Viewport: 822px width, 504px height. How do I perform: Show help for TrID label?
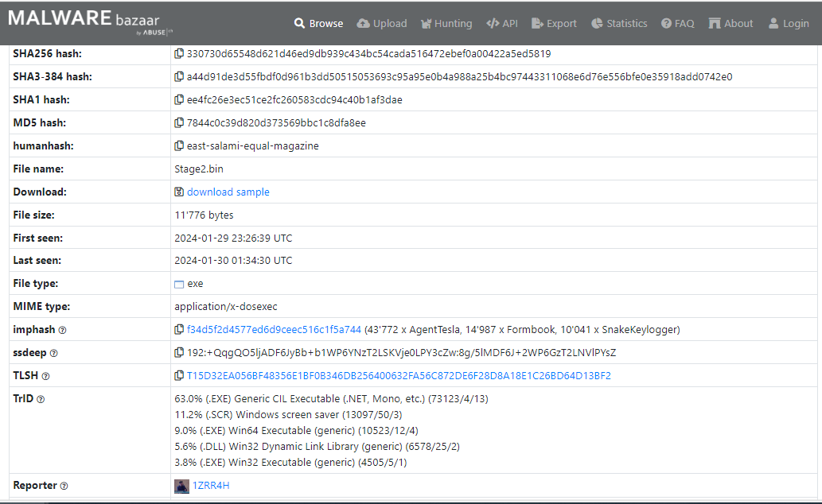pyautogui.click(x=41, y=399)
